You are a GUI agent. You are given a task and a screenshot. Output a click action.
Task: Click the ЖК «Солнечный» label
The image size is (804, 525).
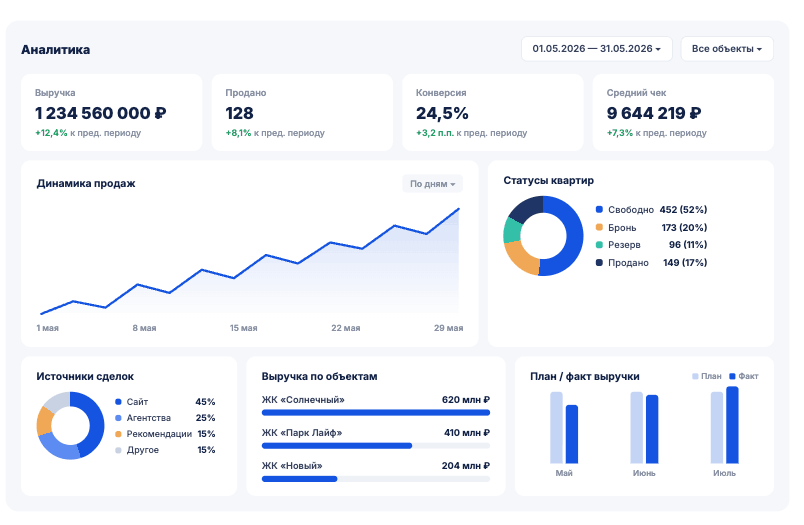303,400
